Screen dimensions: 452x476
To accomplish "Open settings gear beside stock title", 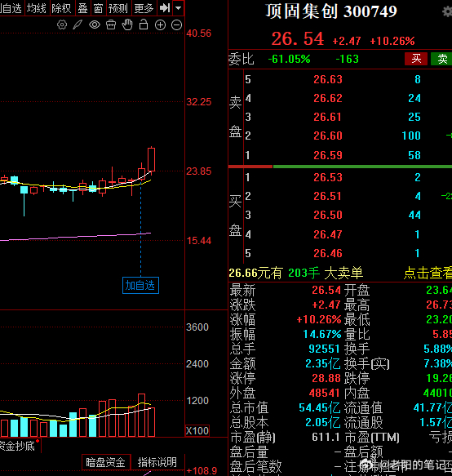I will coord(447,12).
